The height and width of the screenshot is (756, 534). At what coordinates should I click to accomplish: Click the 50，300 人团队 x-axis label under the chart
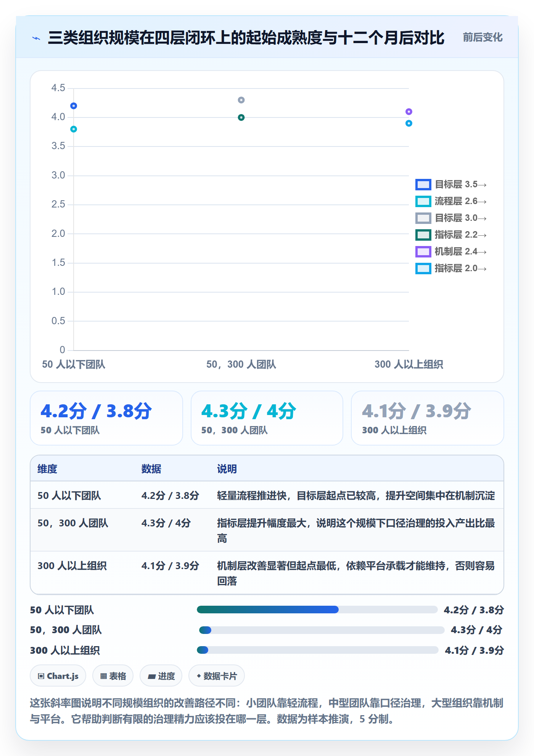coord(241,364)
